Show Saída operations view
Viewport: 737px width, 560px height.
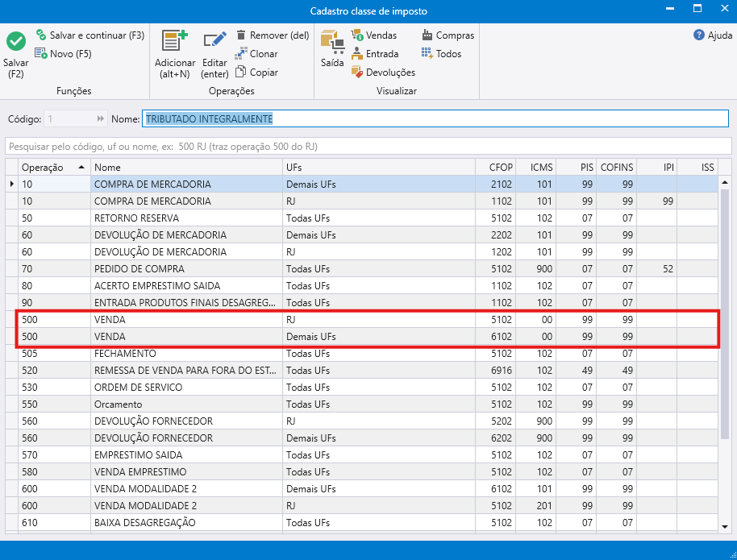(332, 49)
